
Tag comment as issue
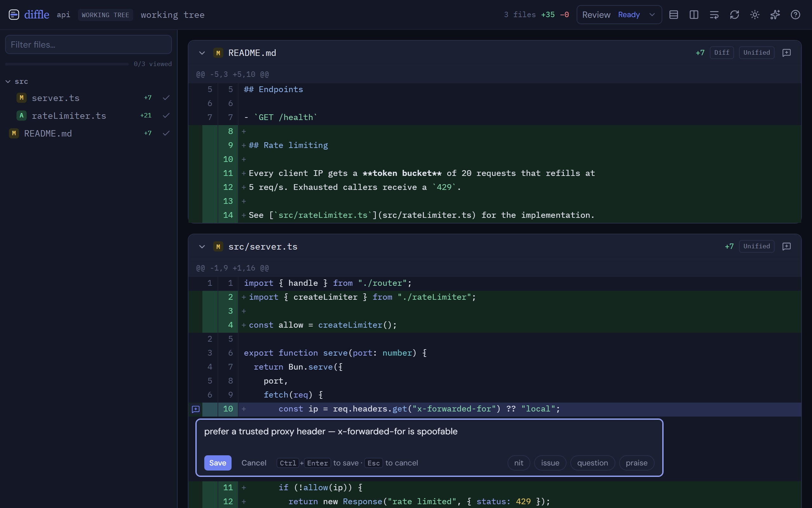(x=550, y=463)
